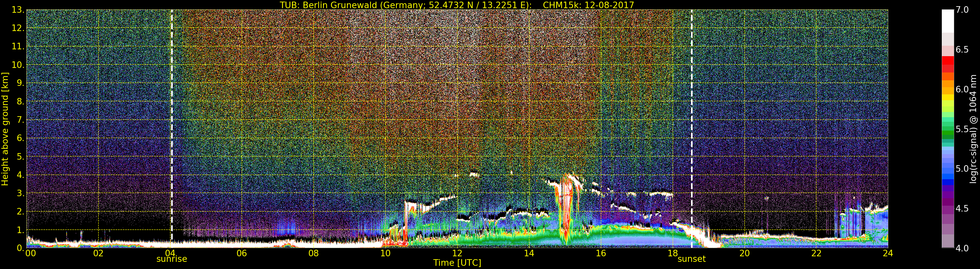Pick the white band atop the colorbar

[948, 21]
